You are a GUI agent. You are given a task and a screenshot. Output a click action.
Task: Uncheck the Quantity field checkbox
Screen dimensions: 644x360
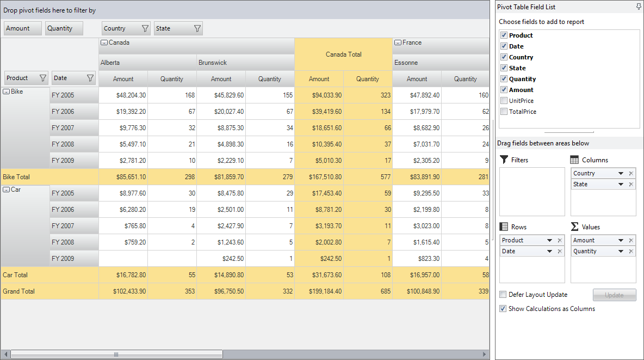504,78
